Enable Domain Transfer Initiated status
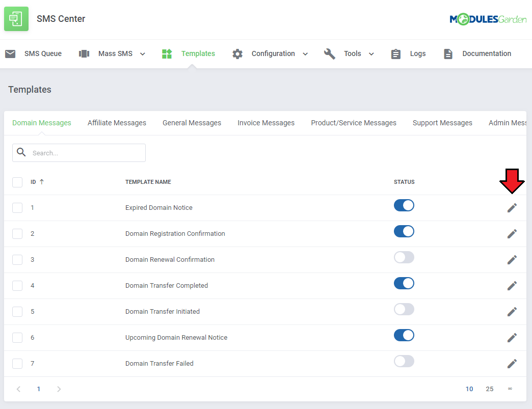Screen dimensions: 532x409 (404, 309)
